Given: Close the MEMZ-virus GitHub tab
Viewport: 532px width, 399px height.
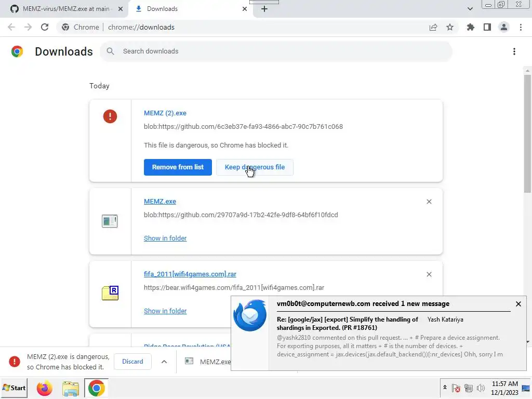Looking at the screenshot, I should 121,9.
